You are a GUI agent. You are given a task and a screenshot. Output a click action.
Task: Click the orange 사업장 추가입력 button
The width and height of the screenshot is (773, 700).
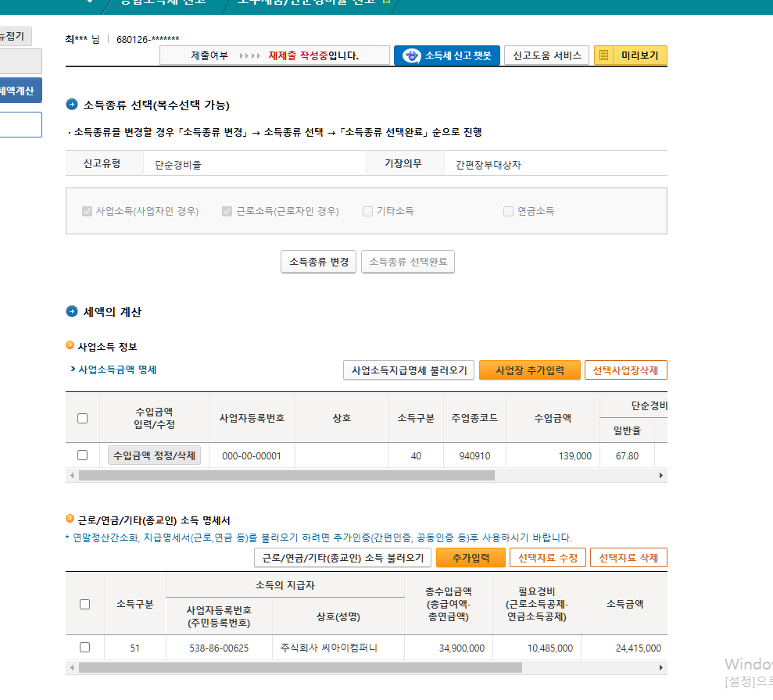point(529,370)
